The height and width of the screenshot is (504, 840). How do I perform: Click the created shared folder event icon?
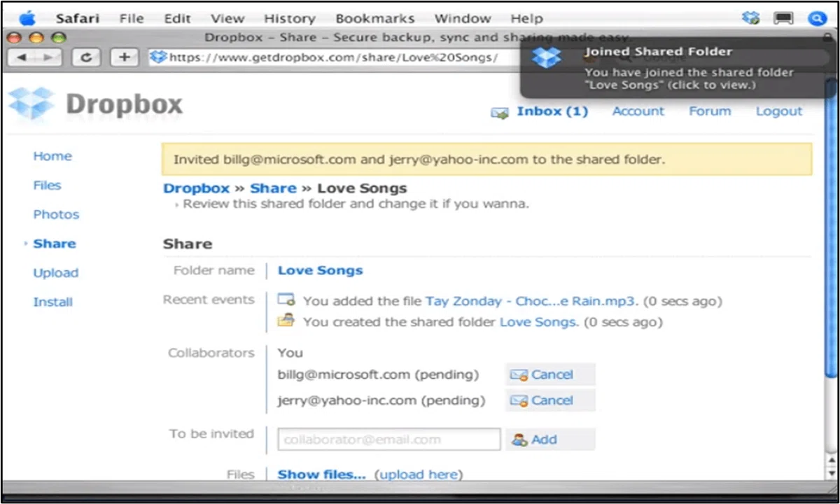click(x=286, y=321)
